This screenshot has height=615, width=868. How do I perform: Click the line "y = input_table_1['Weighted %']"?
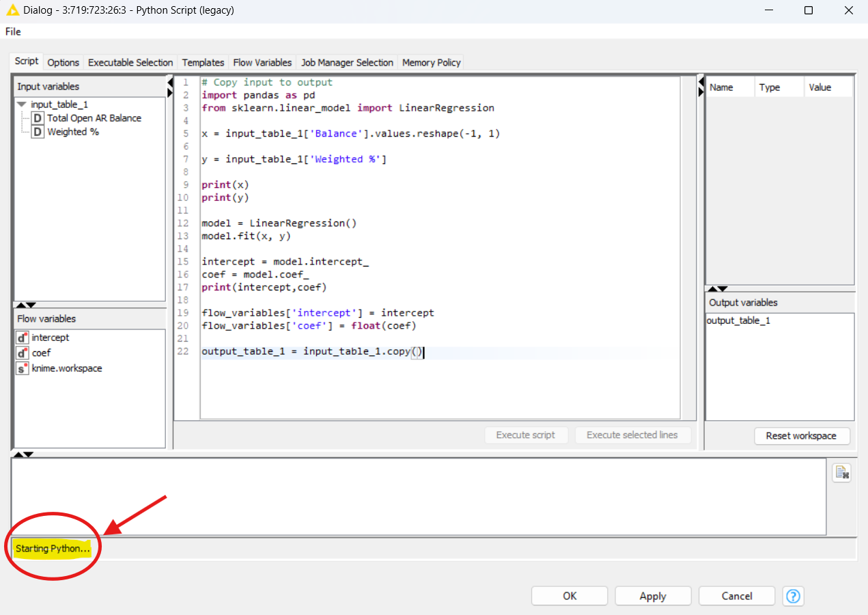click(x=294, y=159)
